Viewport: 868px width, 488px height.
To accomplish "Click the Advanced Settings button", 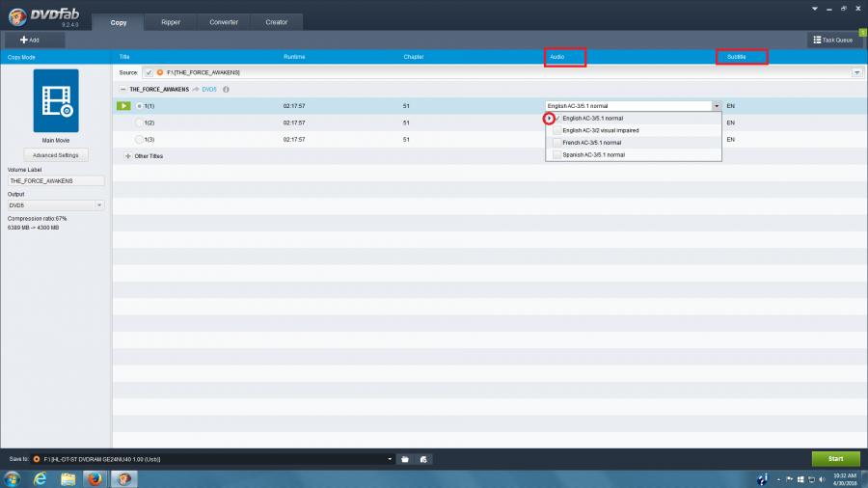I will [x=56, y=155].
